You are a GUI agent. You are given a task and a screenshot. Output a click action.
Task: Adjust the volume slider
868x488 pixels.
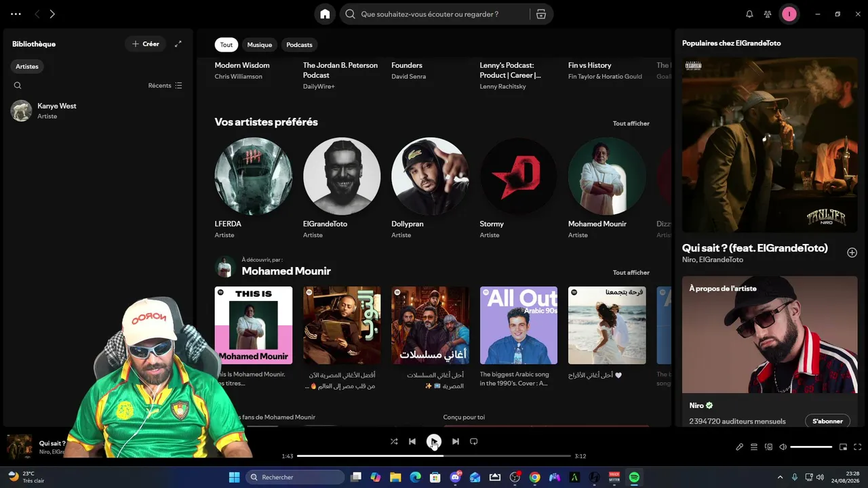tap(811, 447)
